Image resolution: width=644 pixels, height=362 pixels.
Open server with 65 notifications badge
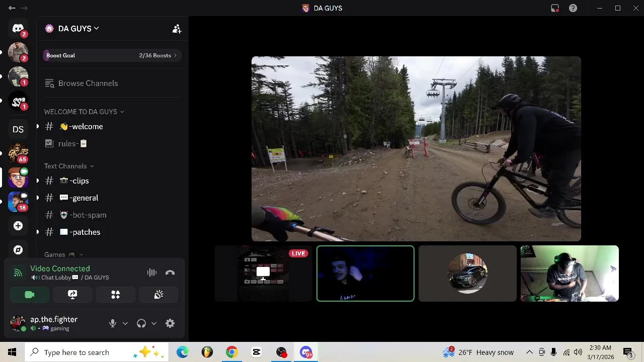click(x=18, y=153)
